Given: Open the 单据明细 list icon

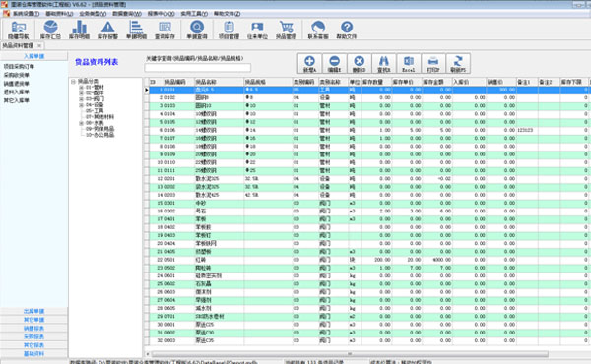Looking at the screenshot, I should click(136, 30).
